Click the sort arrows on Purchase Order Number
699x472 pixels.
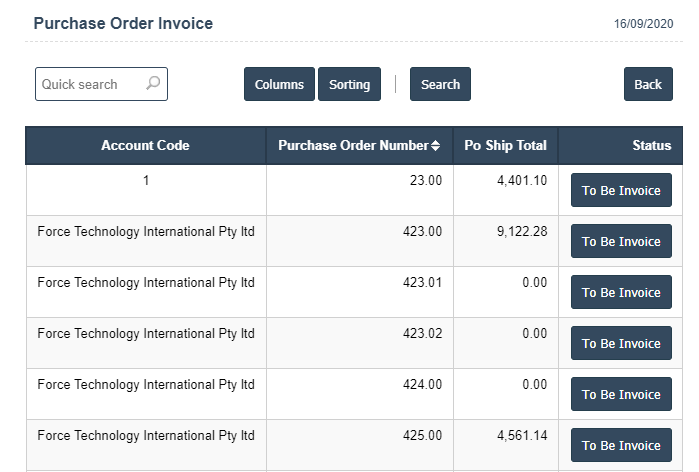click(435, 146)
